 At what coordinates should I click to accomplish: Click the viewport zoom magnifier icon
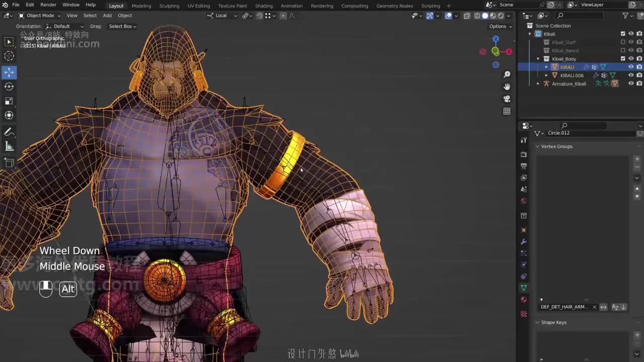pyautogui.click(x=507, y=74)
